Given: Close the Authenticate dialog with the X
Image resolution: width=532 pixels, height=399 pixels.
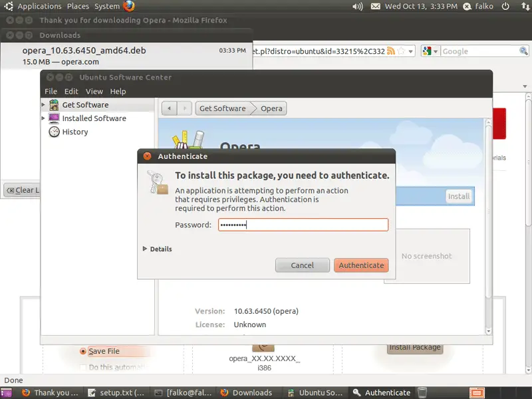Looking at the screenshot, I should coord(147,156).
